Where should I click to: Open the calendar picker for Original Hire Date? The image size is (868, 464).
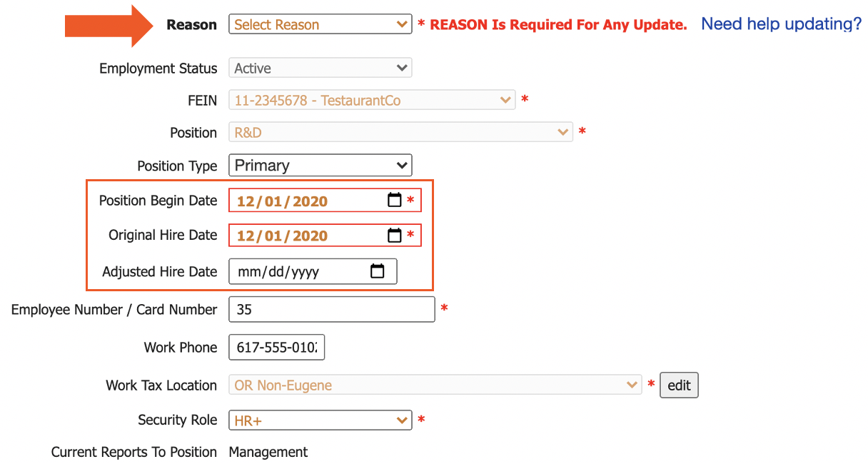(x=395, y=236)
